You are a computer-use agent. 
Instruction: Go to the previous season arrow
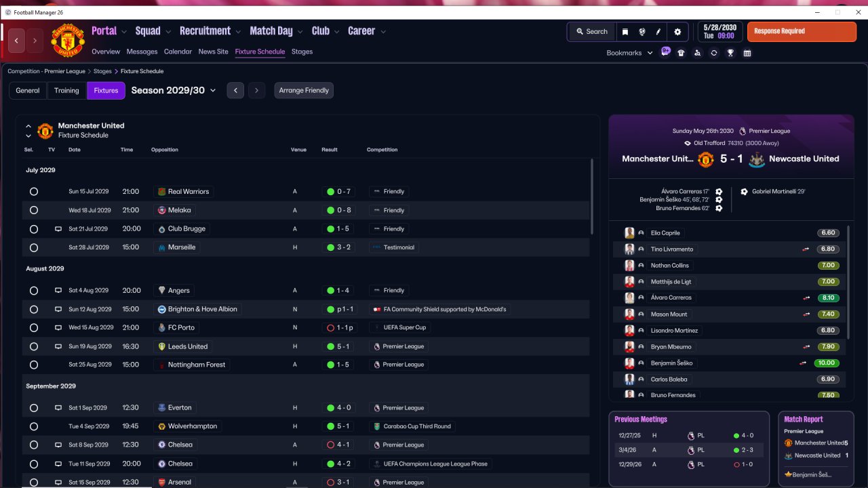pyautogui.click(x=235, y=91)
